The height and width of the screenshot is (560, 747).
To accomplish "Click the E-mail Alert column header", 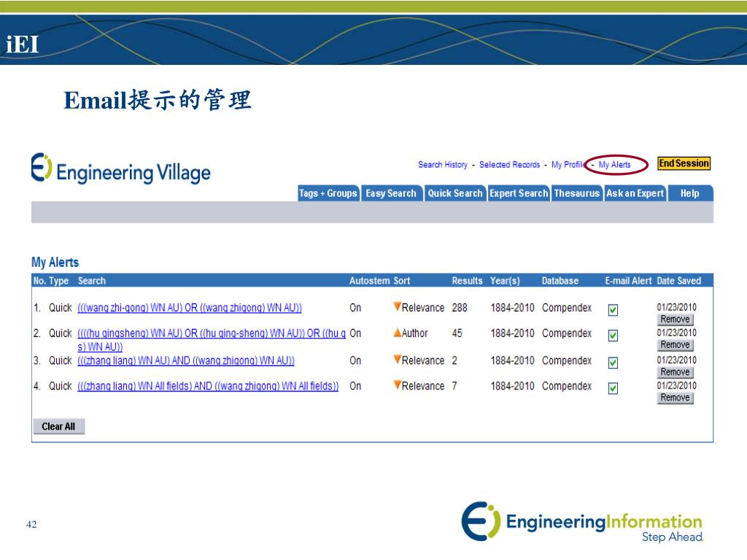I will 628,281.
